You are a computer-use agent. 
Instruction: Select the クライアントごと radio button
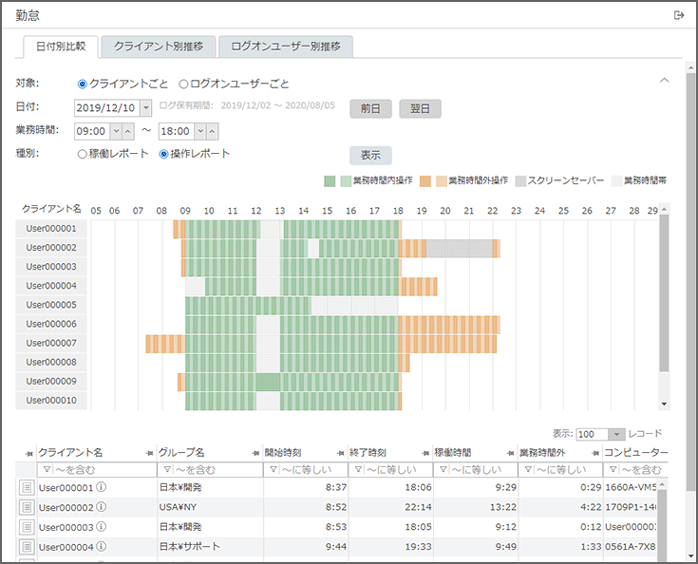(x=82, y=84)
